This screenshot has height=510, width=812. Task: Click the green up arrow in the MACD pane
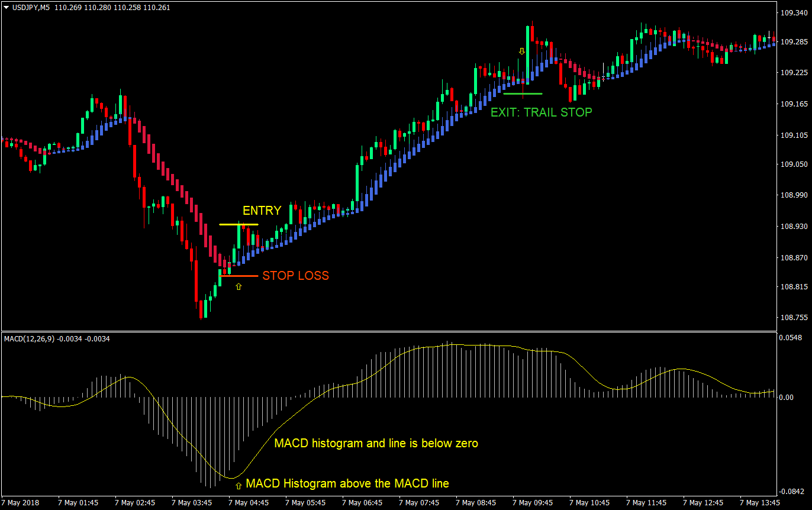(x=239, y=485)
